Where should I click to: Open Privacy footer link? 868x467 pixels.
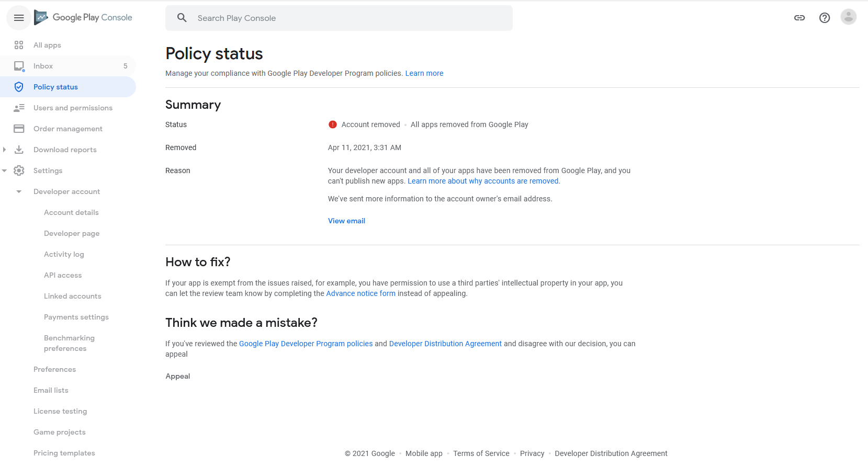point(532,453)
